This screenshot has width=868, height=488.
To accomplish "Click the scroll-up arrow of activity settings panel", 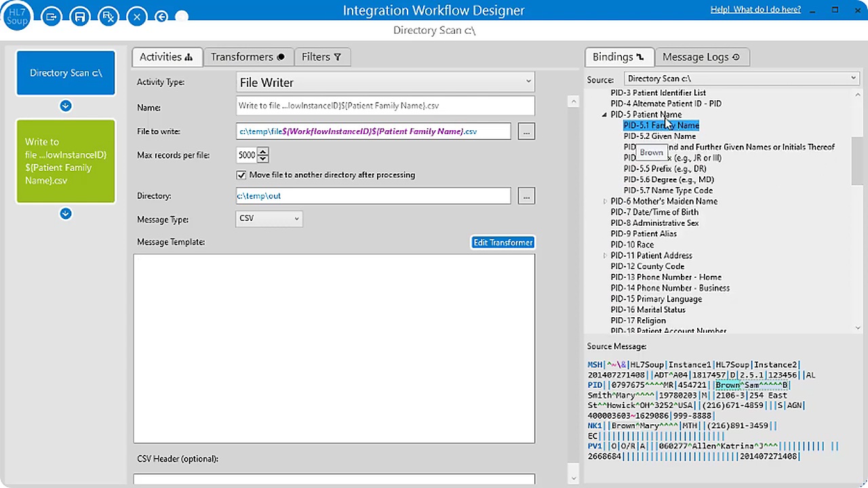I will point(574,102).
